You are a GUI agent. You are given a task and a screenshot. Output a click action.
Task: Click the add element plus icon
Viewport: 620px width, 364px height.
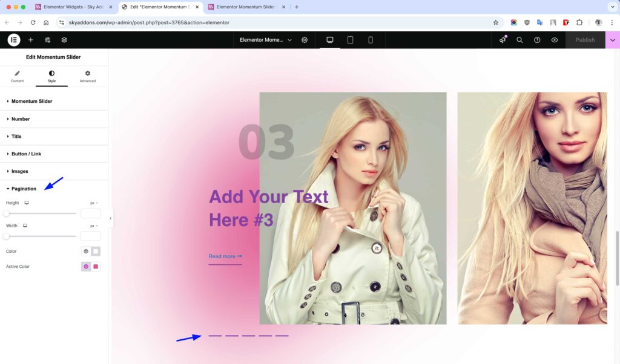[x=30, y=40]
